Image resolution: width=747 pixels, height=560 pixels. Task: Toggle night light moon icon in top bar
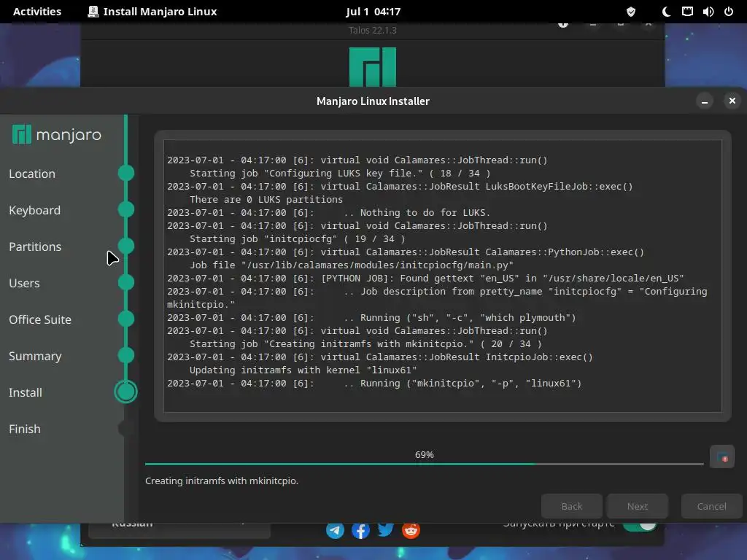(x=666, y=12)
